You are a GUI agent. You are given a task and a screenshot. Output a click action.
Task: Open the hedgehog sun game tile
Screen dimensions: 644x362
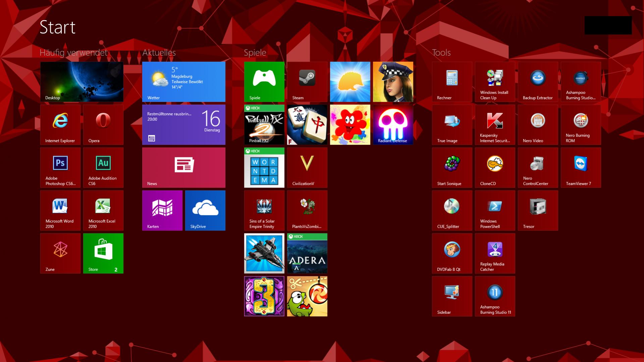[x=350, y=82]
